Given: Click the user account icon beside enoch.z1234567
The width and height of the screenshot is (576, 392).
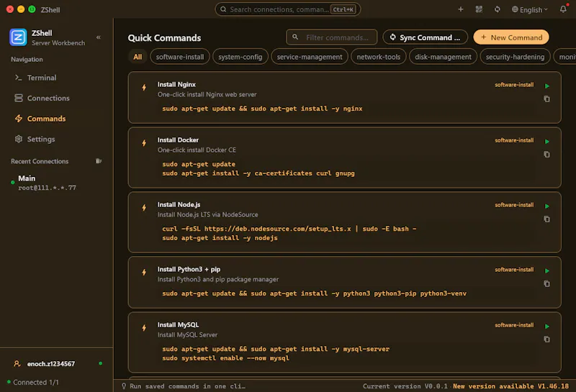Looking at the screenshot, I should point(17,363).
